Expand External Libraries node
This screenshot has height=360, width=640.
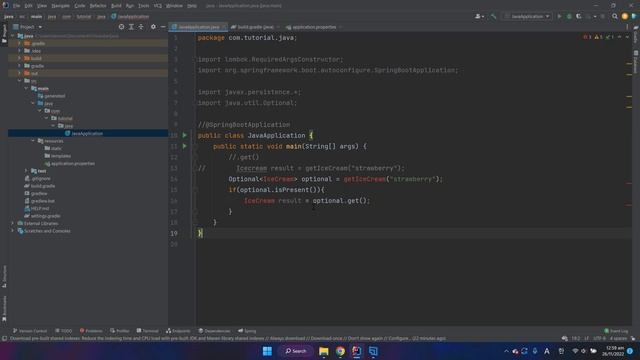tap(12, 223)
